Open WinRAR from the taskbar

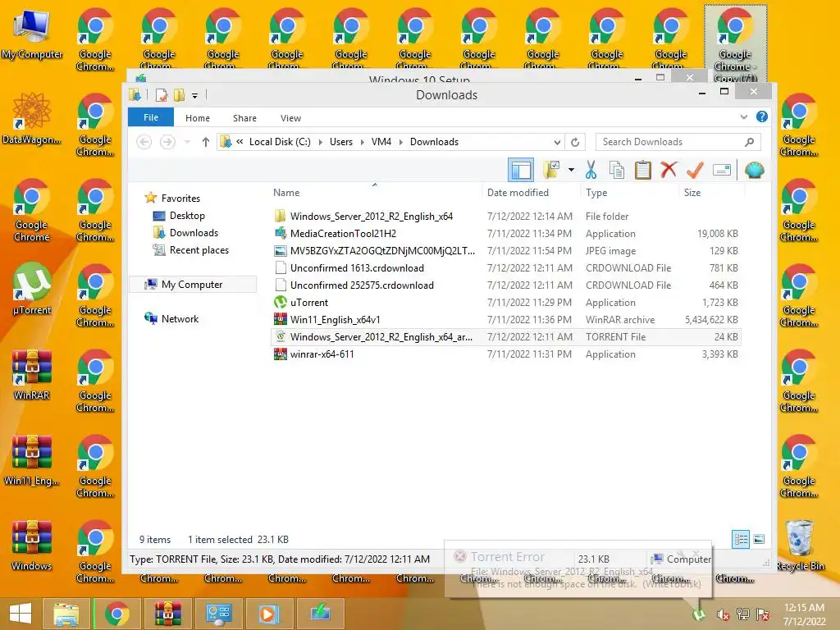[x=167, y=614]
